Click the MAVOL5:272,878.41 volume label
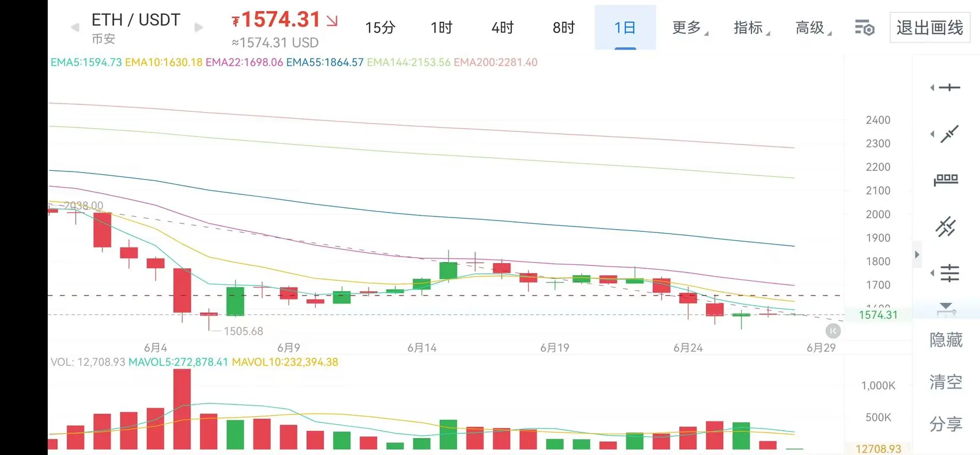 (x=178, y=362)
